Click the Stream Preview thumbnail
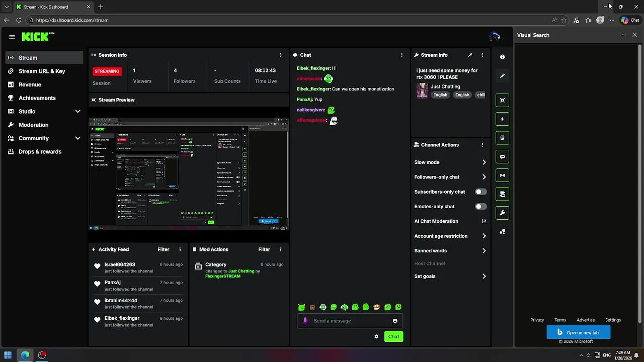The width and height of the screenshot is (644, 362). (x=189, y=174)
